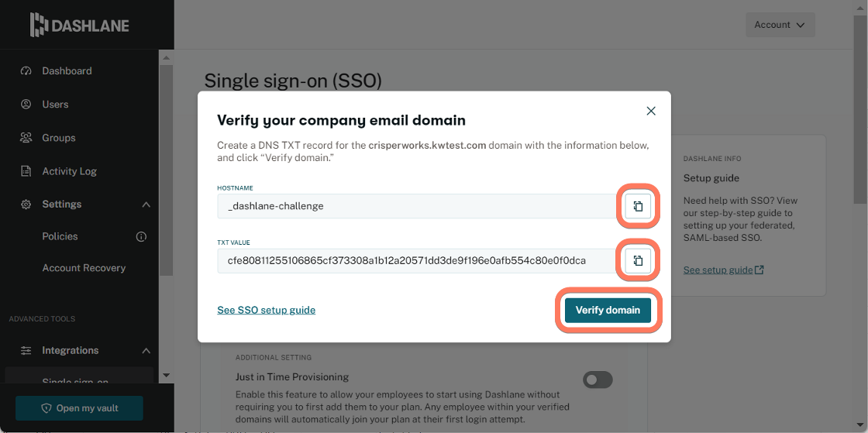Toggle Just in Time Provisioning switch
868x433 pixels.
(598, 380)
